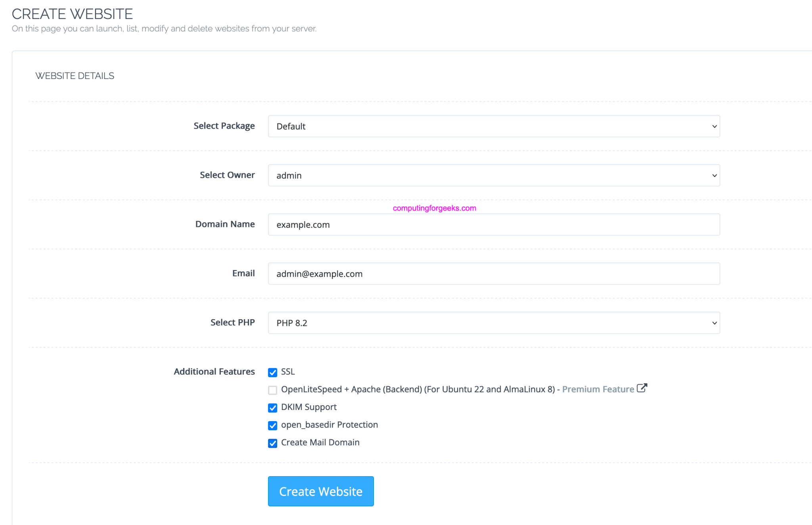Viewport: 812px width, 525px height.
Task: Click the CREATE WEBSITE page title
Action: [x=72, y=13]
